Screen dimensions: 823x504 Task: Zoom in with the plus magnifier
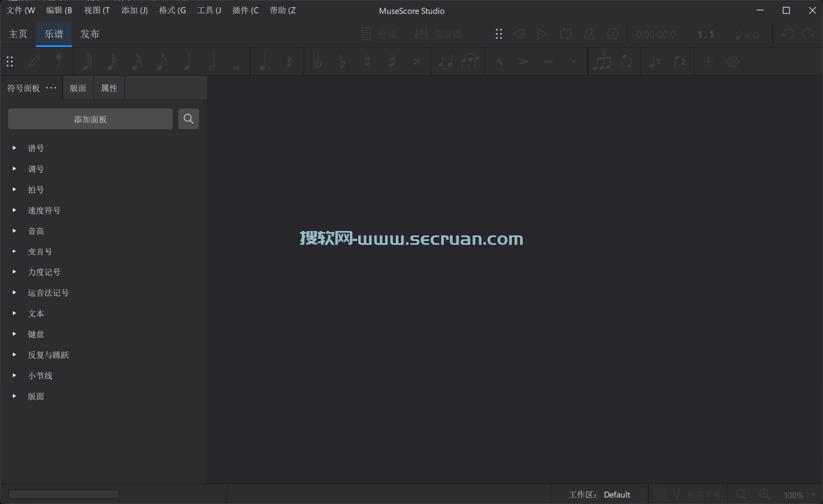point(764,495)
